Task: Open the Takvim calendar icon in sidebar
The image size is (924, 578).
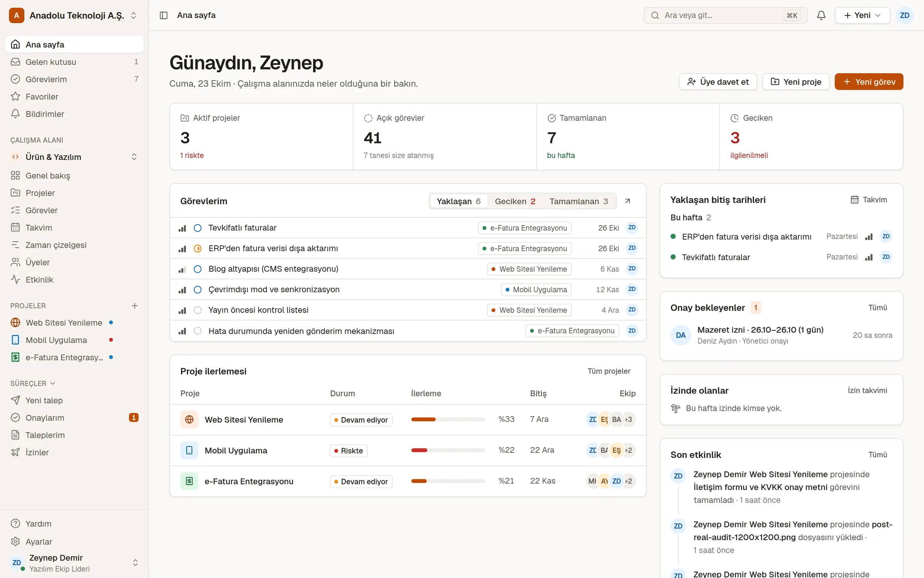Action: tap(15, 227)
